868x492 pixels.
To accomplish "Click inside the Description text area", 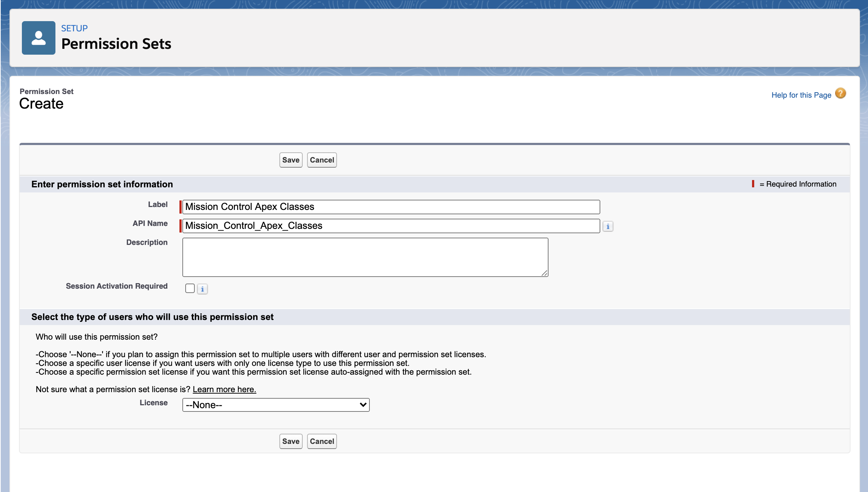I will click(x=365, y=257).
